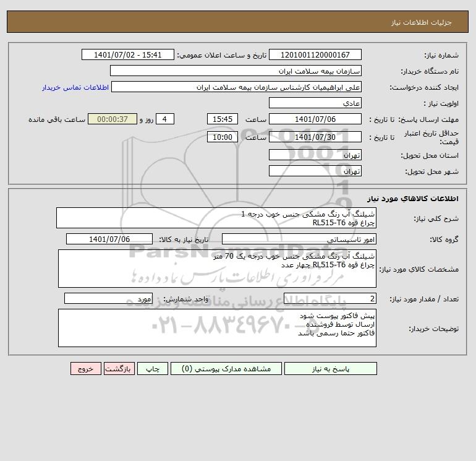Select the شماره نیاز field 1201001120000167
Image resolution: width=476 pixels, height=461 pixels.
(315, 54)
